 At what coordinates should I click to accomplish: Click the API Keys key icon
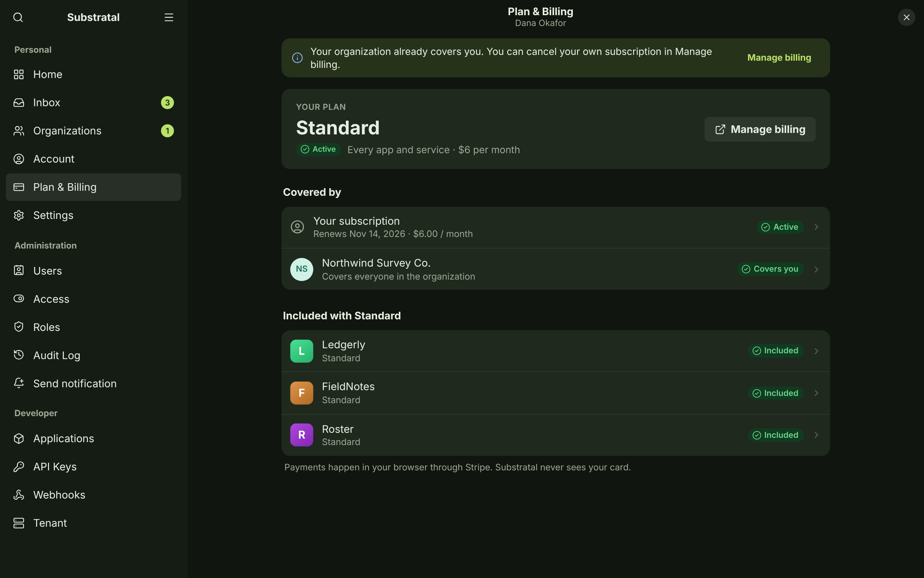(19, 467)
